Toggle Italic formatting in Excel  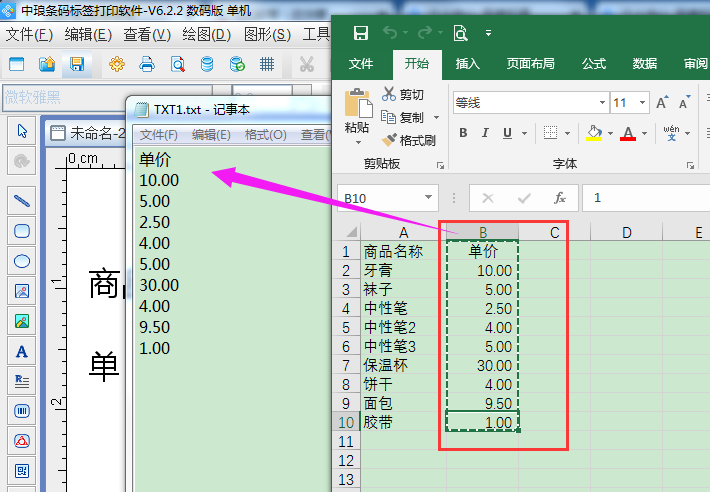(x=486, y=133)
